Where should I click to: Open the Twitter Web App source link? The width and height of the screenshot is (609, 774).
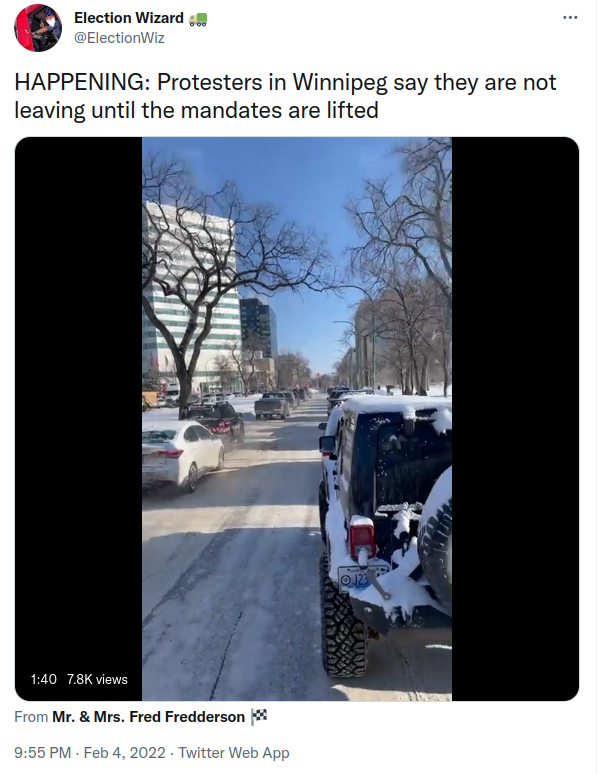click(x=233, y=753)
